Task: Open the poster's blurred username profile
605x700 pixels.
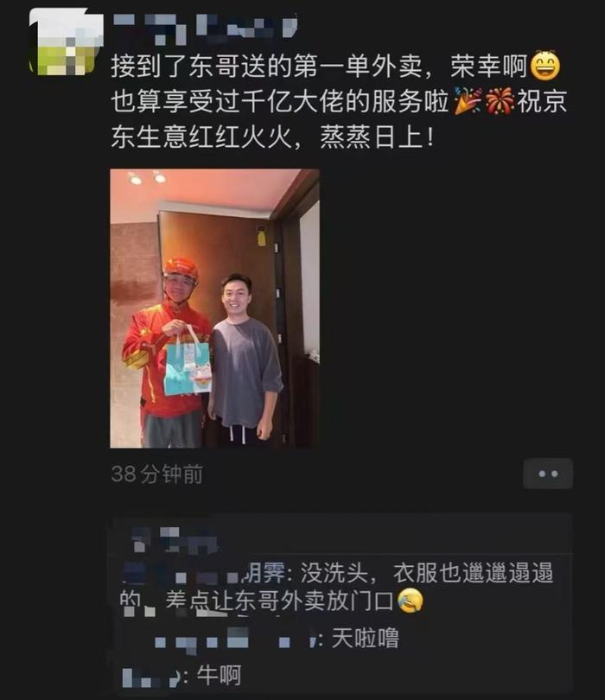Action: [206, 28]
